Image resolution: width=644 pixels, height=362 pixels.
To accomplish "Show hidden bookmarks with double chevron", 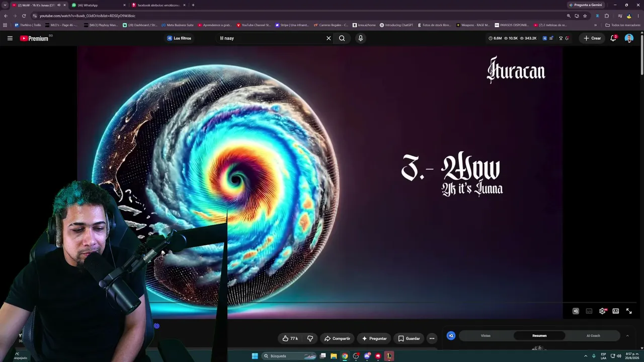I will [595, 25].
